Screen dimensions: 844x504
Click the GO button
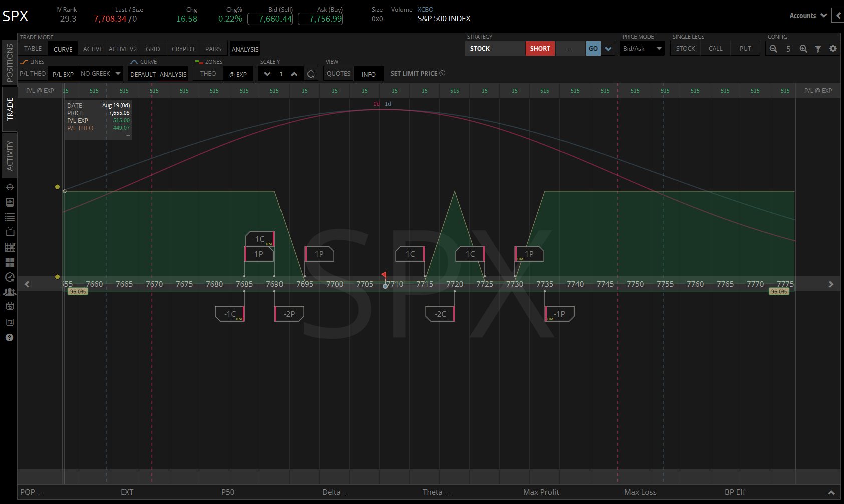click(x=593, y=49)
